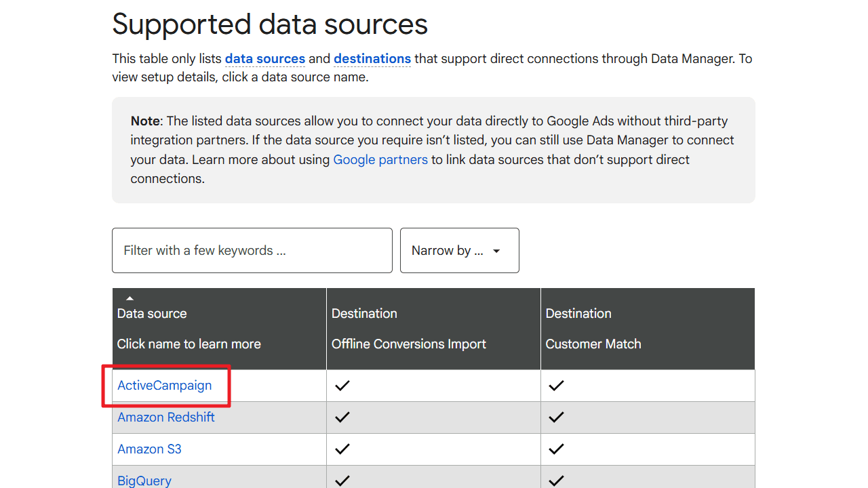Follow the "Google partners" link
Image resolution: width=868 pixels, height=488 pixels.
tap(380, 160)
